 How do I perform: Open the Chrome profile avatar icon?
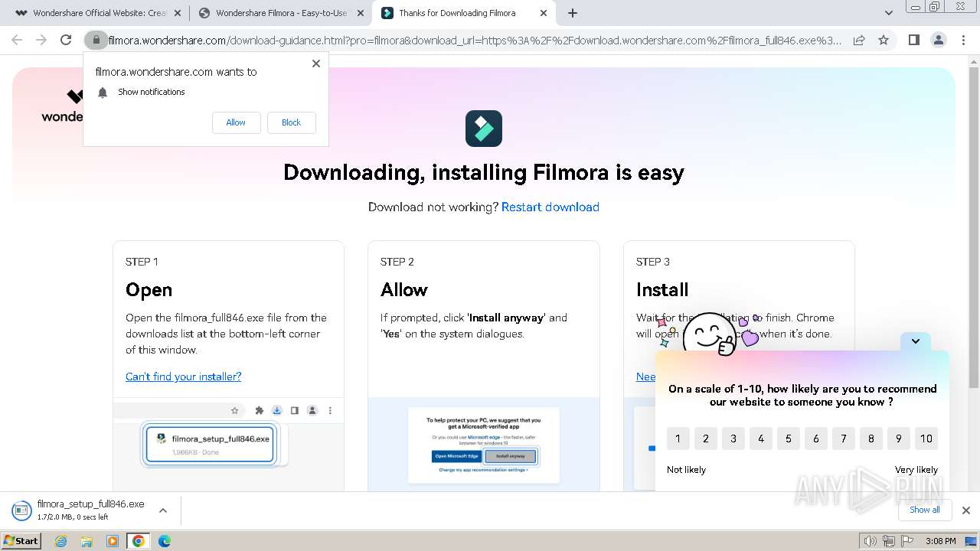click(x=938, y=40)
